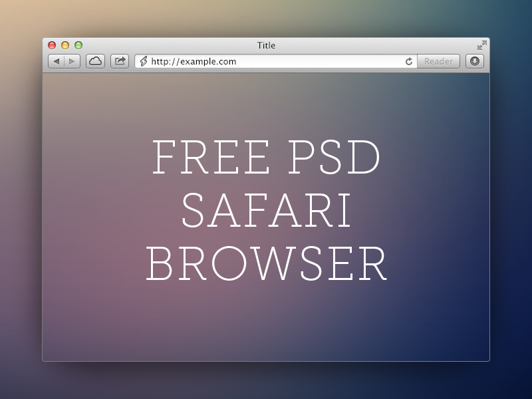Go forward using the right arrow button
This screenshot has width=532, height=399.
[x=72, y=61]
